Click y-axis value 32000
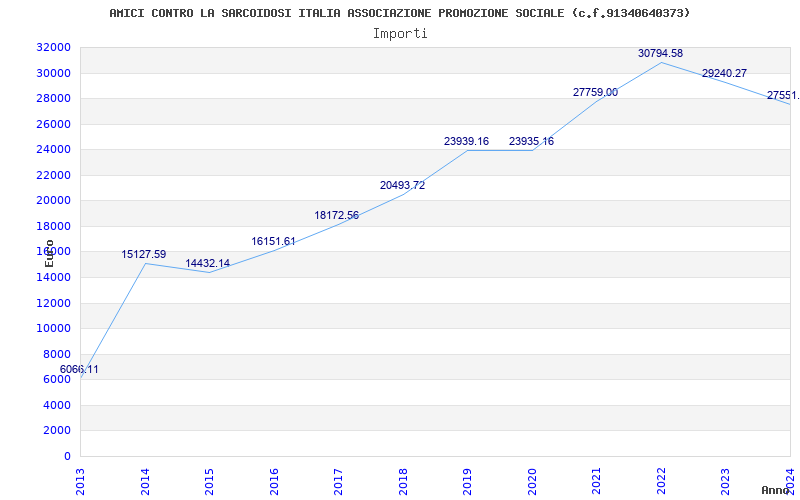Screen dimensions: 800x500 (x=53, y=47)
